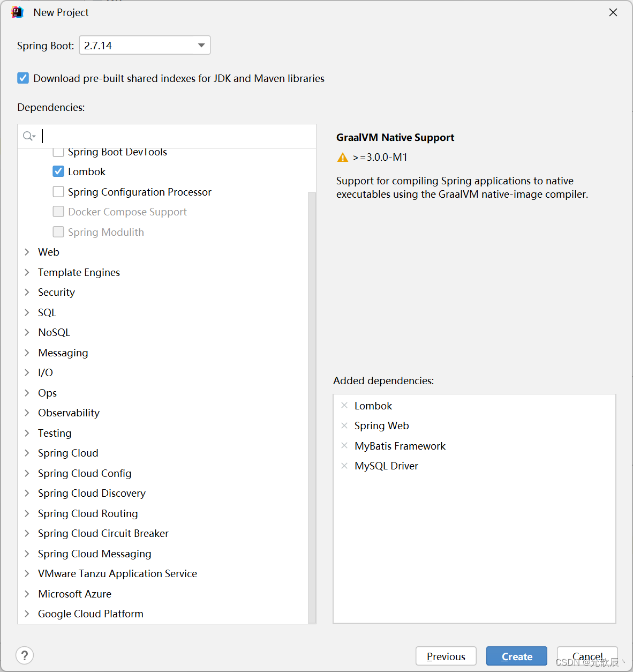Click the warning icon next to >=3.0.0-M1

point(343,157)
